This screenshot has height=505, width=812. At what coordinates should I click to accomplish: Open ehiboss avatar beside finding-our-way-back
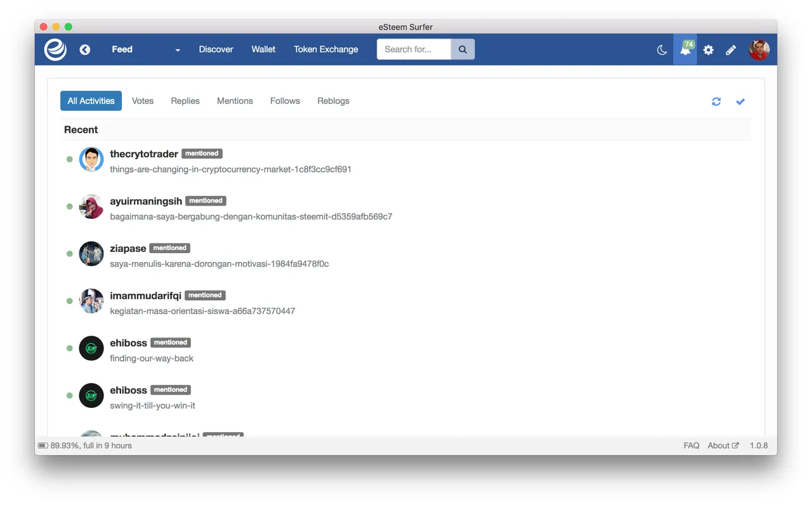91,348
